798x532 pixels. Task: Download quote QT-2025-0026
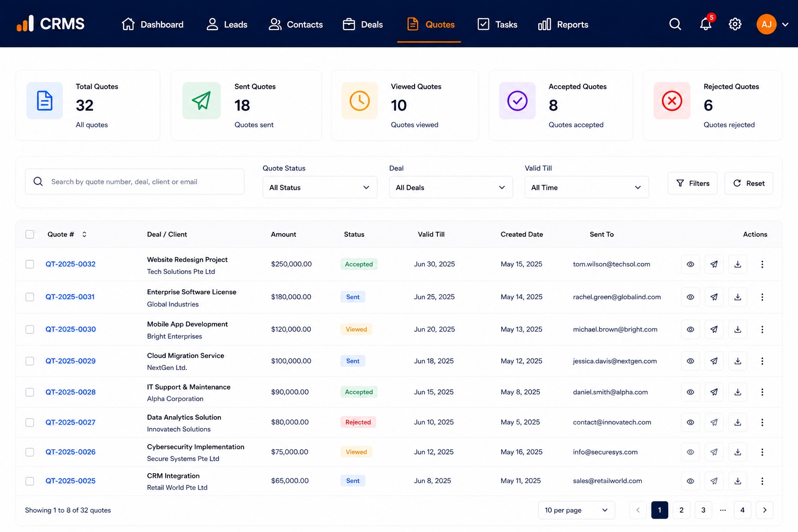click(738, 452)
